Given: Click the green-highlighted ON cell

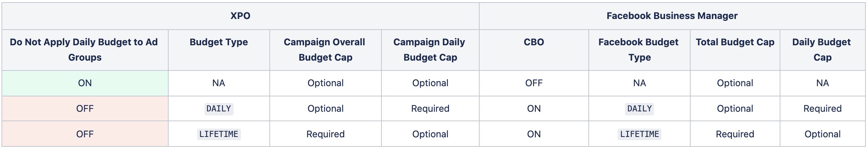Looking at the screenshot, I should click(85, 83).
